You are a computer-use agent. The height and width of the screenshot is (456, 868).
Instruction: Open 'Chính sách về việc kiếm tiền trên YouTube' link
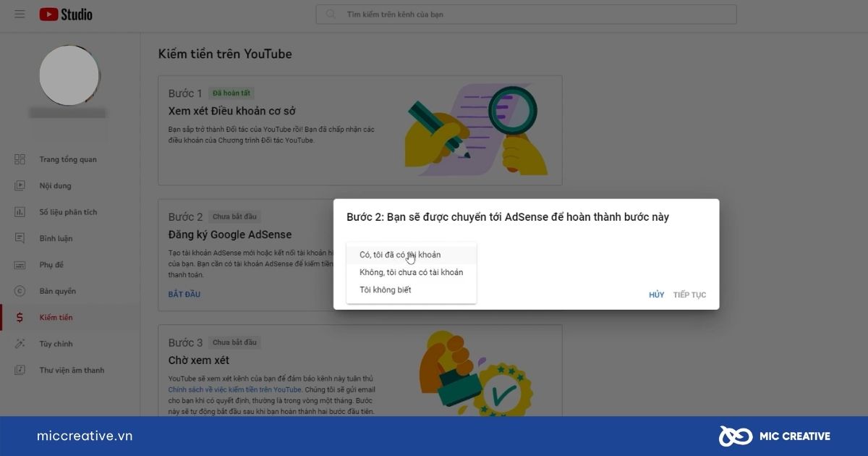pyautogui.click(x=235, y=389)
